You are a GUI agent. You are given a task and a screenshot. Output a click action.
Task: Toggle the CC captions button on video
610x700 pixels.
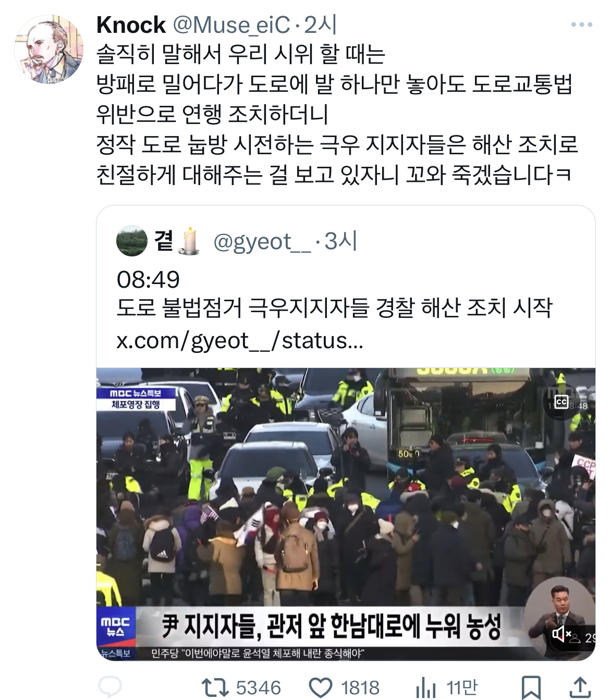tap(562, 401)
